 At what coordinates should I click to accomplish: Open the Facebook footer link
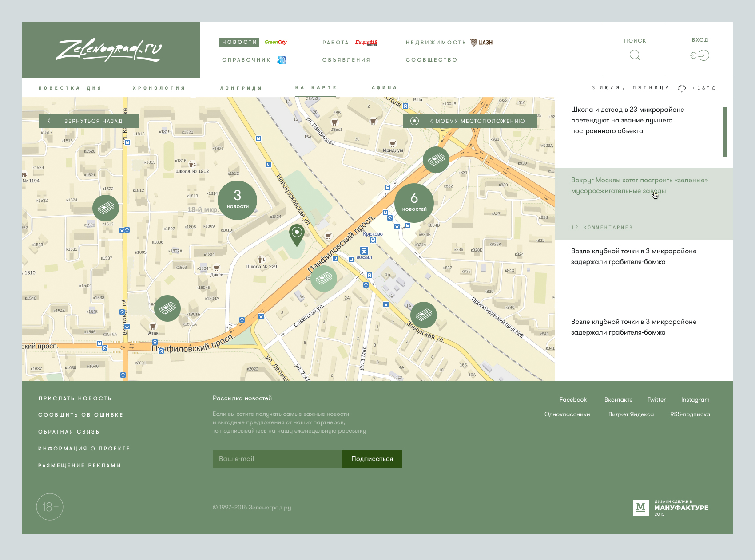[573, 399]
